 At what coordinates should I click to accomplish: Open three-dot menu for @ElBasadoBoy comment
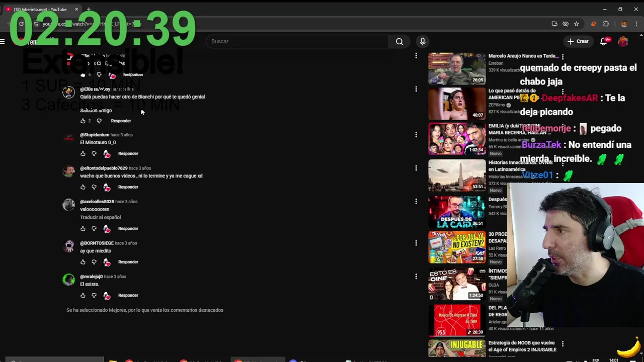[416, 89]
